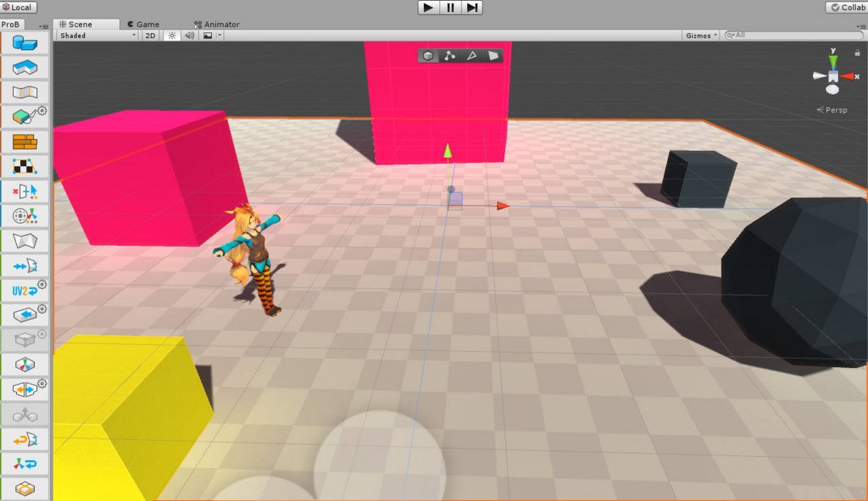Click the Play button

click(428, 8)
